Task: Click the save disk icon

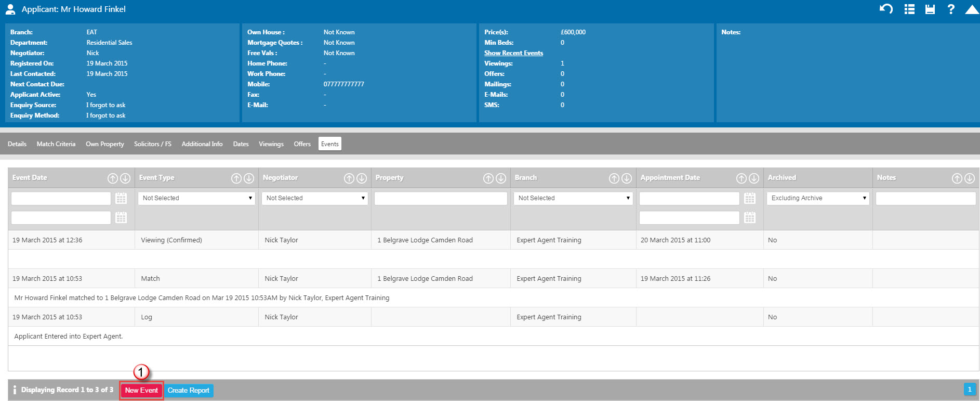Action: click(x=930, y=9)
